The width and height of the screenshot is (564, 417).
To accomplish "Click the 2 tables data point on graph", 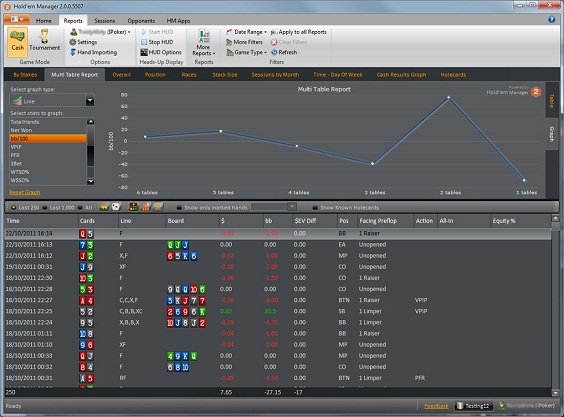I will point(448,97).
